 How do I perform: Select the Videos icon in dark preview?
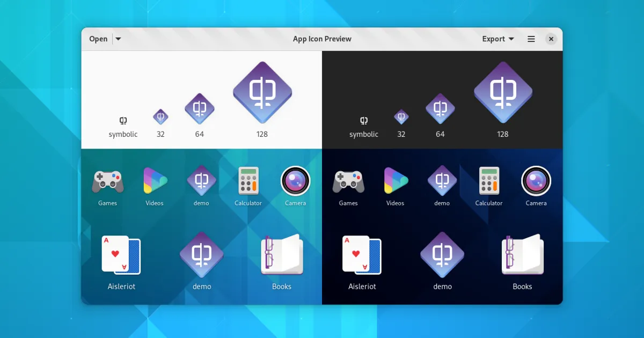[396, 181]
